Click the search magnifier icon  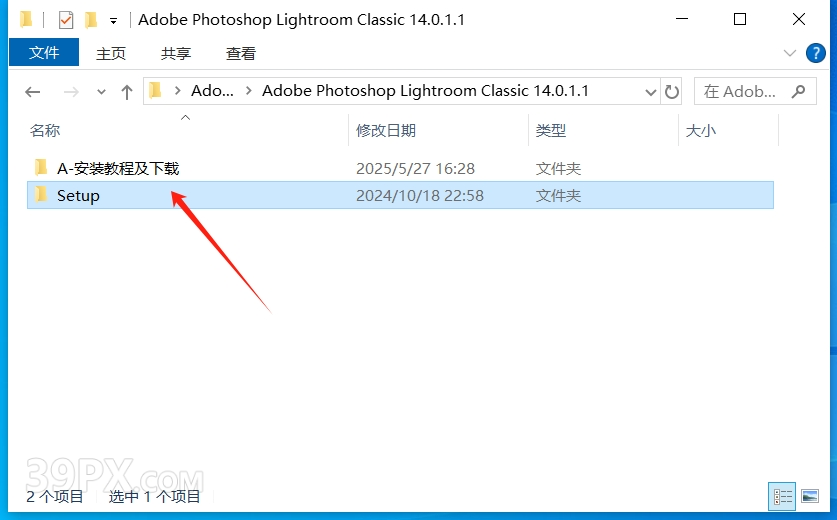click(799, 91)
